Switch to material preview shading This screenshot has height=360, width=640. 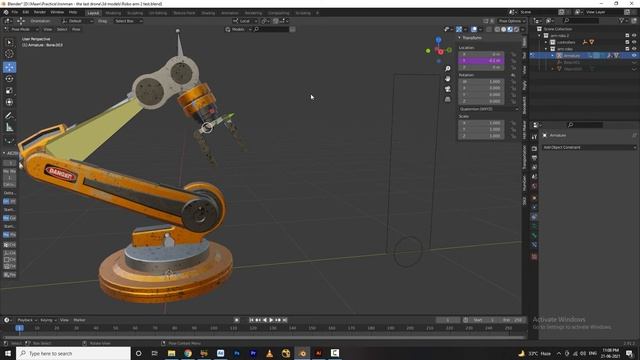coord(510,29)
